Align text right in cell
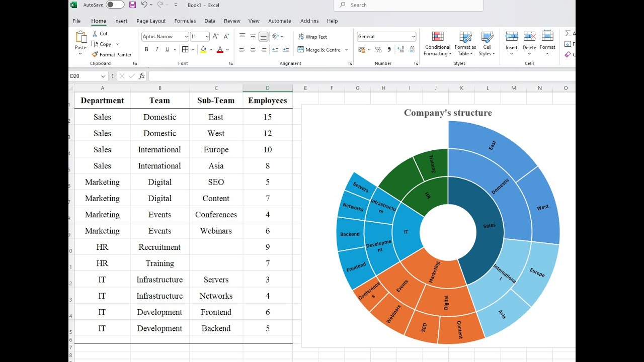The width and height of the screenshot is (644, 362). point(263,49)
